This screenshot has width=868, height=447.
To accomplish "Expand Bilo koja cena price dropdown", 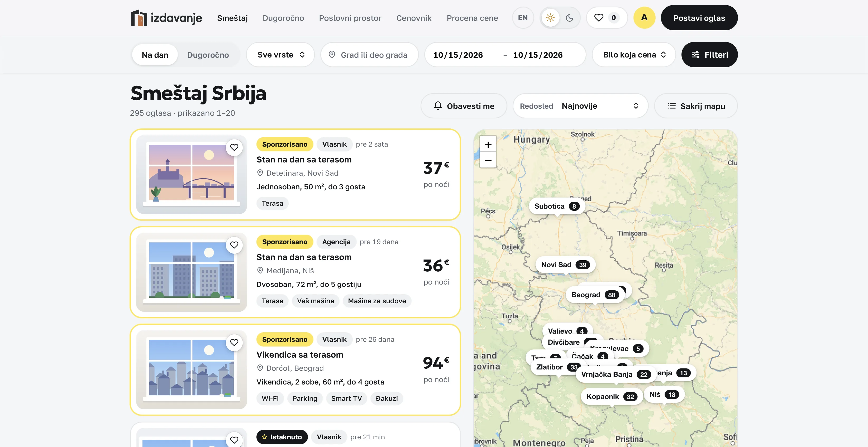I will click(x=633, y=55).
